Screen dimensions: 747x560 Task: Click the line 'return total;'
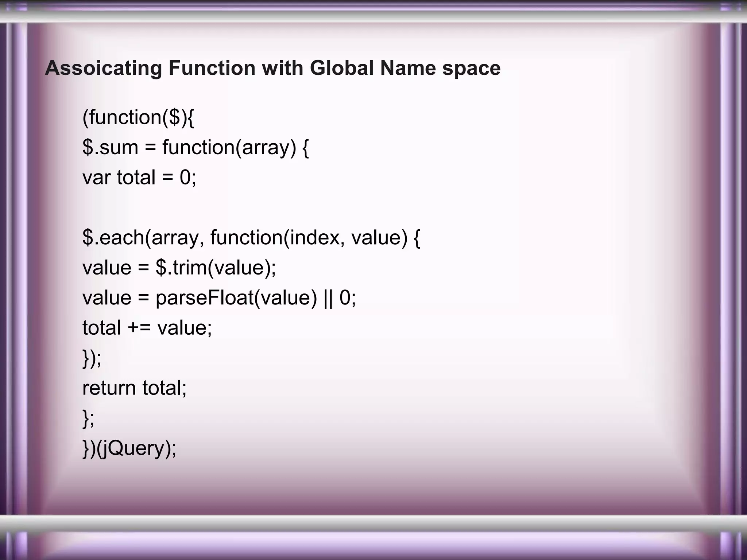coord(135,388)
